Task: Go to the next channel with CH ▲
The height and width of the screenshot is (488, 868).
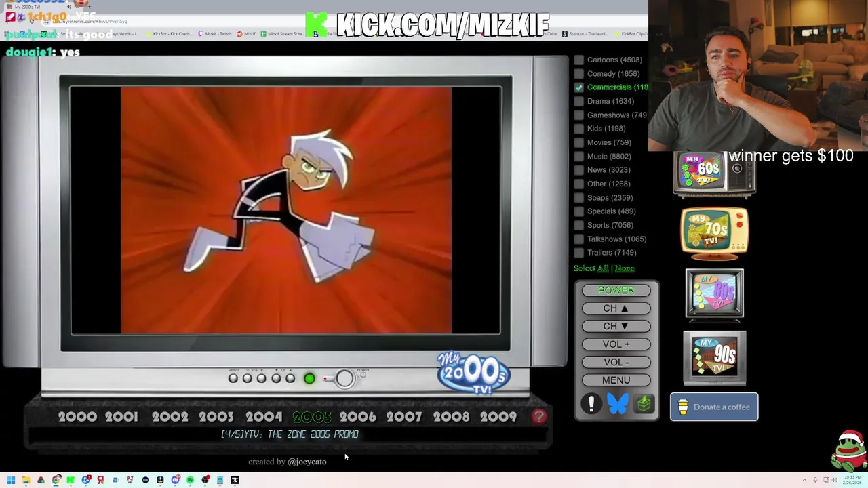Action: [616, 308]
